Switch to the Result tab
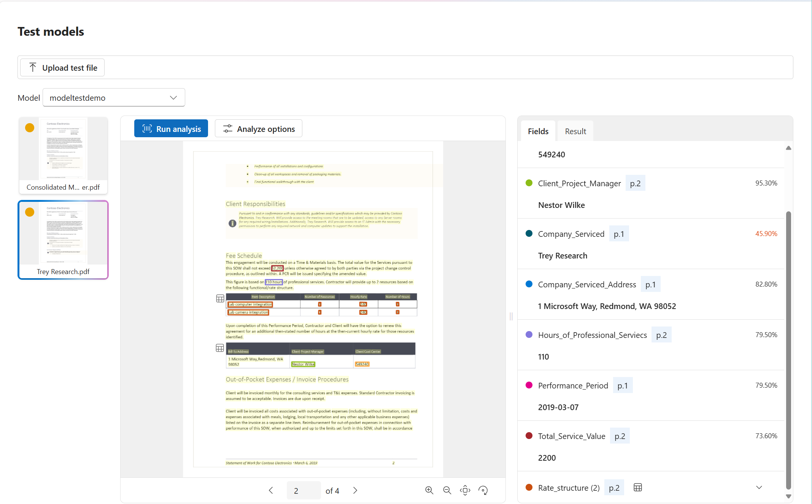This screenshot has height=504, width=812. [x=575, y=131]
